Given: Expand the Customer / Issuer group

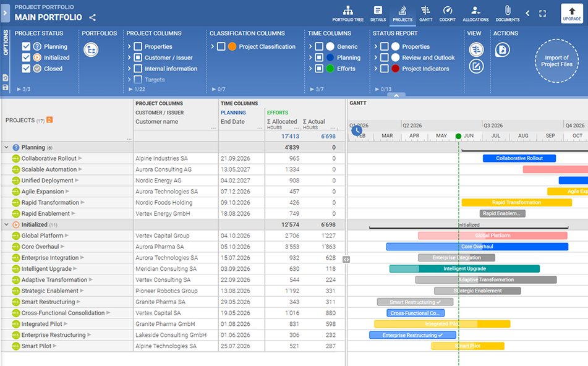Looking at the screenshot, I should (x=129, y=57).
